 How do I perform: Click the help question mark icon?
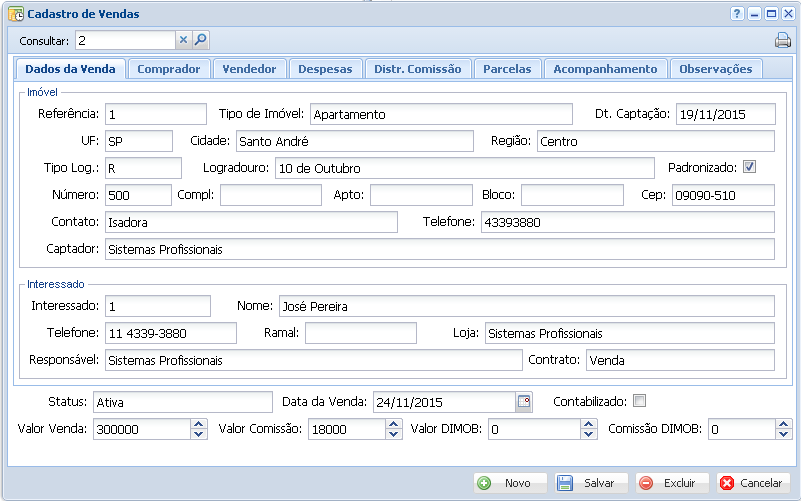click(737, 14)
